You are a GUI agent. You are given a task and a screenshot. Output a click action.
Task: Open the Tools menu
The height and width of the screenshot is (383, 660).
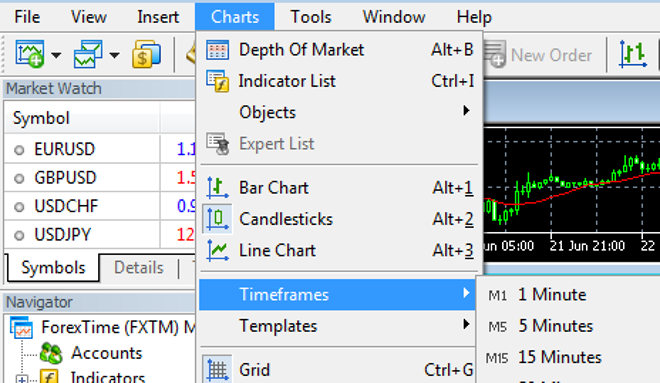(x=311, y=17)
